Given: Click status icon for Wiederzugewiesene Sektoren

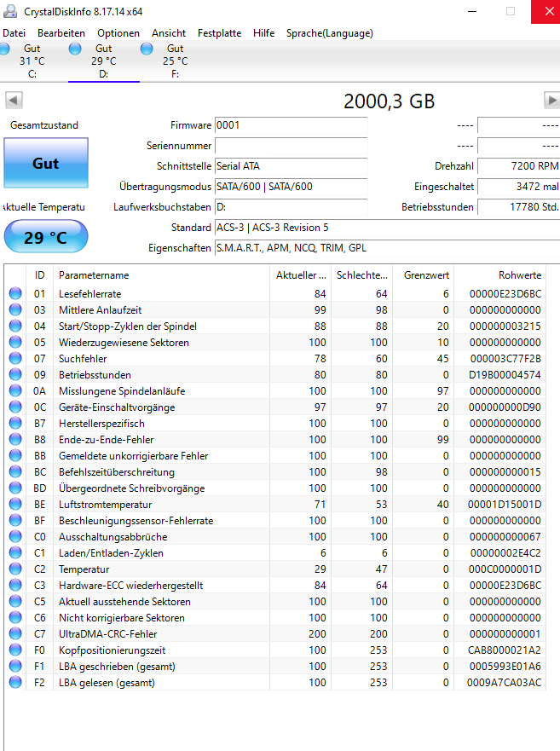Looking at the screenshot, I should pyautogui.click(x=15, y=342).
